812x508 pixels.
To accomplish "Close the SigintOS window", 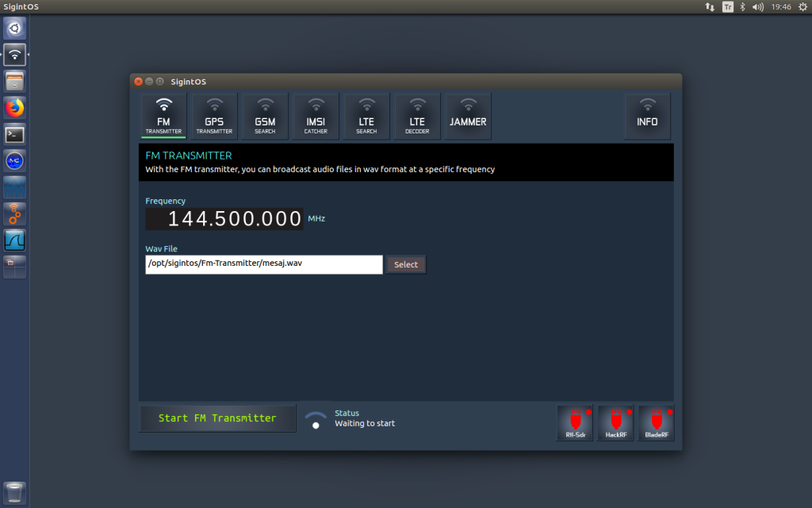I will [x=138, y=82].
